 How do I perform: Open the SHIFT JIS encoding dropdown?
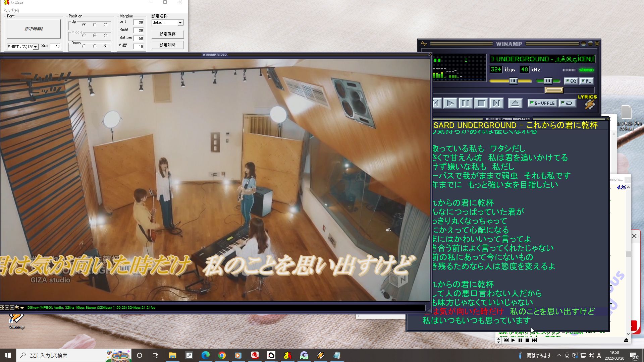point(35,47)
